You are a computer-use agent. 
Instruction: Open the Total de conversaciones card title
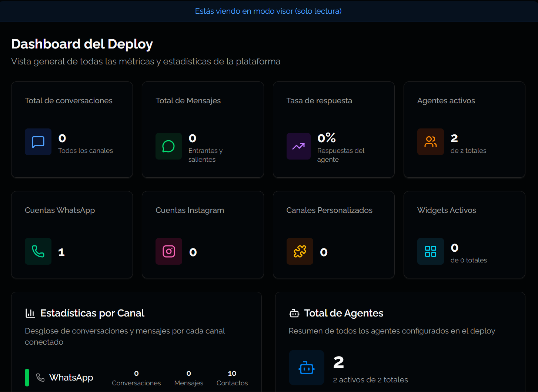tap(68, 101)
